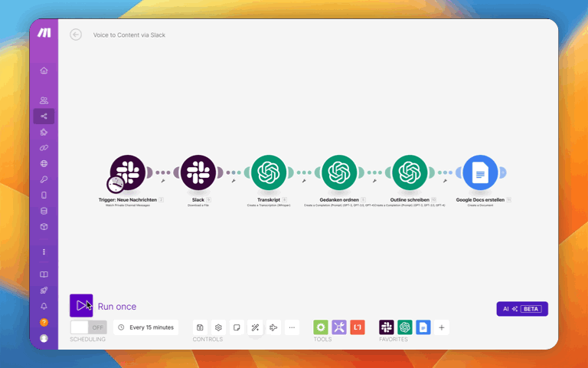Open the red Text parser brackets icon
Screen dimensions: 588x368
click(x=358, y=327)
